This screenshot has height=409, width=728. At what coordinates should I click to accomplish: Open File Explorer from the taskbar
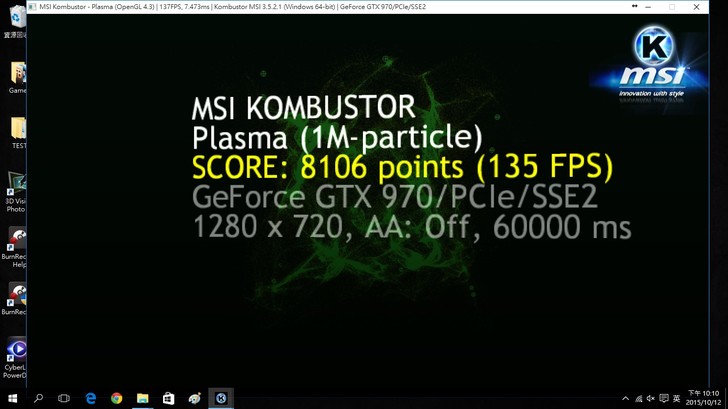click(x=143, y=398)
